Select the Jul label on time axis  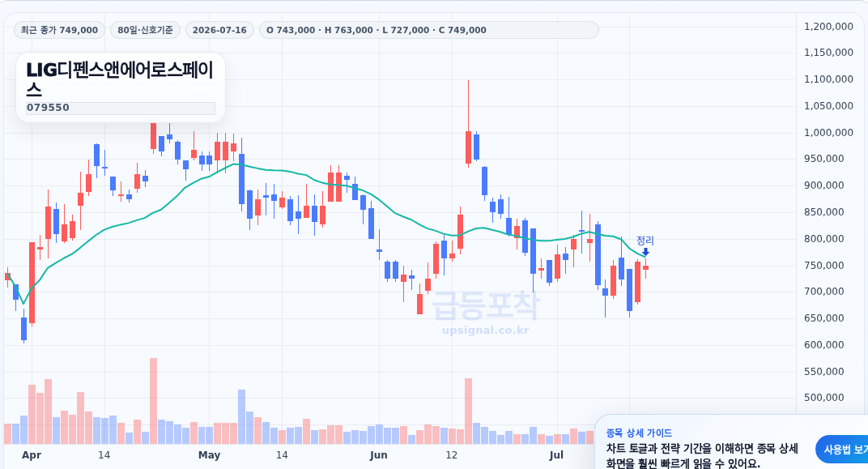coord(556,455)
